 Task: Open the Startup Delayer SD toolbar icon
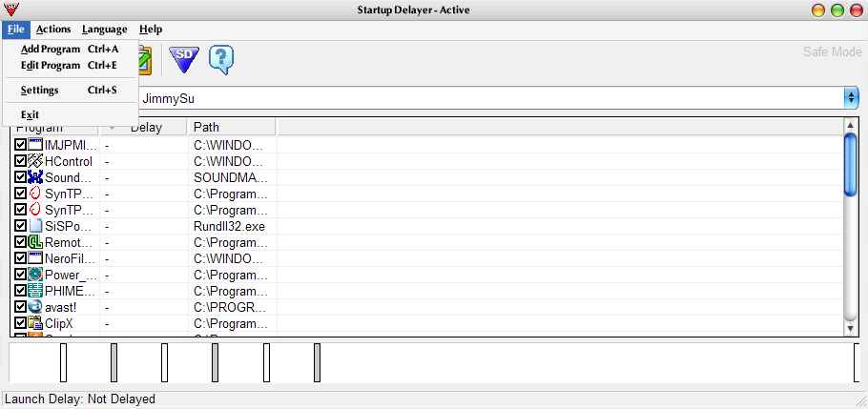coord(184,59)
